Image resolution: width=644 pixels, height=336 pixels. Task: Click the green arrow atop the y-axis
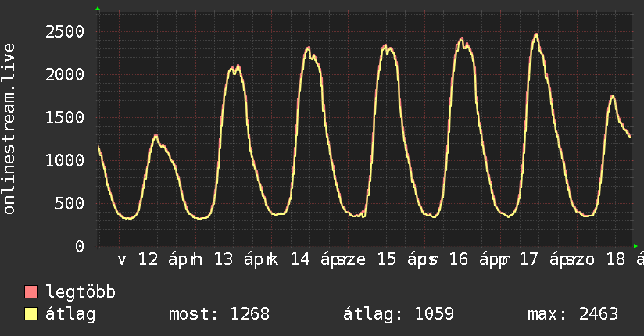(98, 9)
